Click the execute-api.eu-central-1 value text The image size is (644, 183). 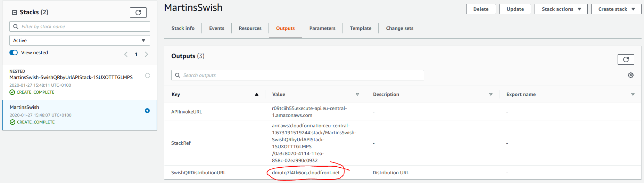309,112
